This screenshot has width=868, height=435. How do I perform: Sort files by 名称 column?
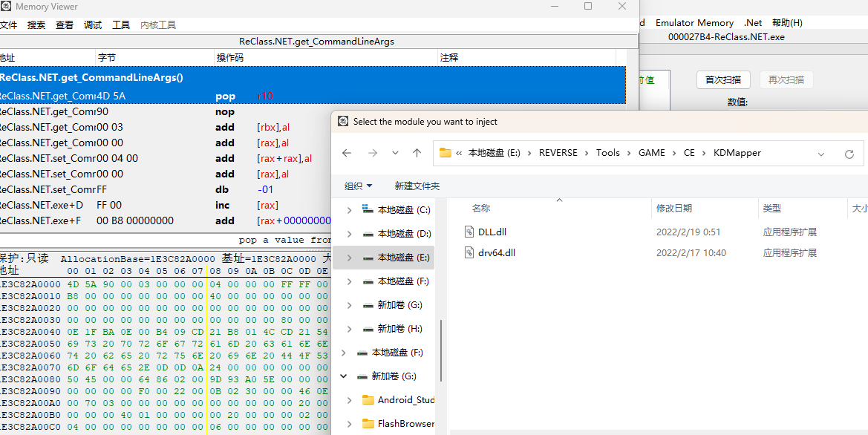(481, 209)
